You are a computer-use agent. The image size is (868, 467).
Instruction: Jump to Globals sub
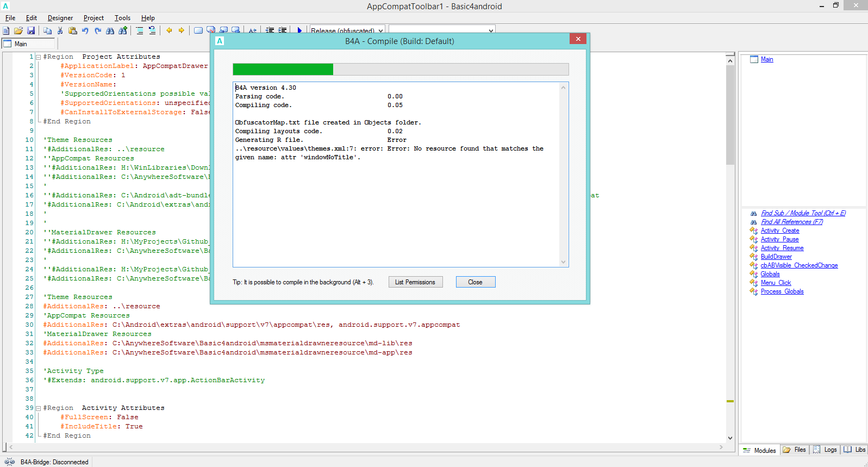(770, 274)
